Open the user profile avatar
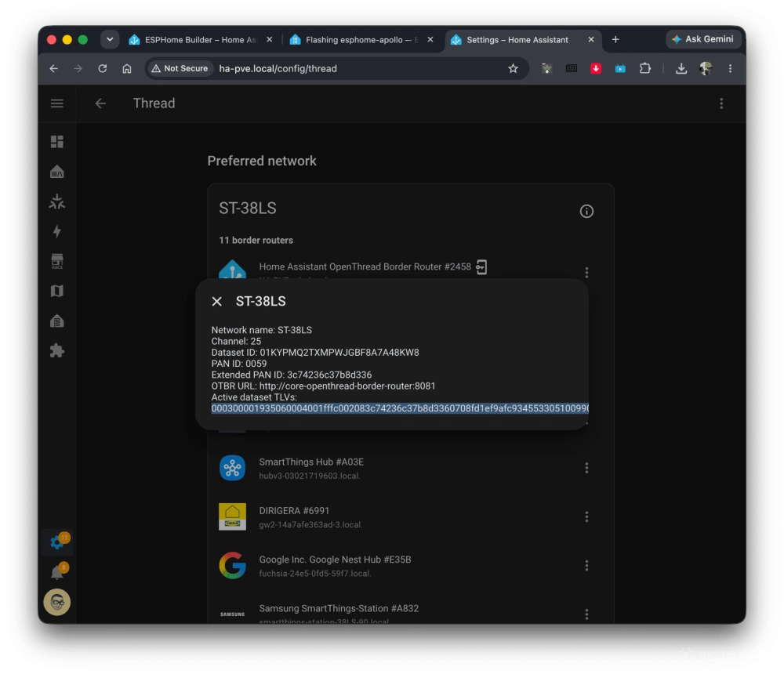Screen dimensions: 784x674 pos(57,602)
